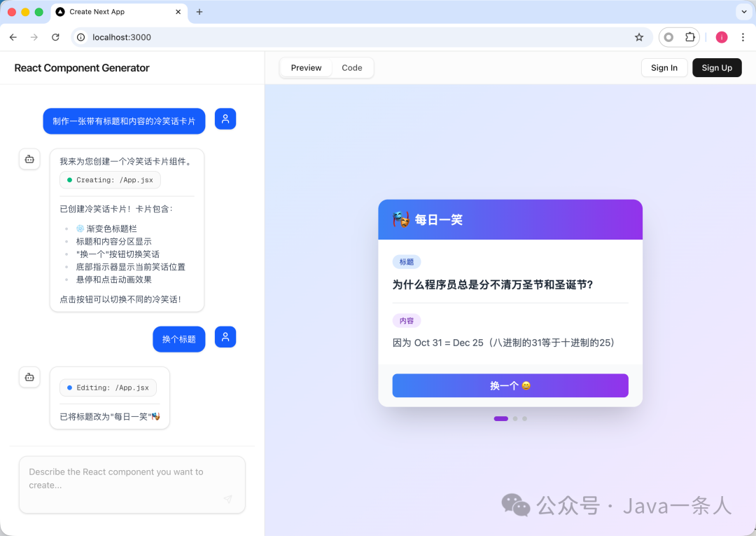Screen dimensions: 756x536
Task: Select the second carousel indicator dot
Action: click(x=515, y=418)
